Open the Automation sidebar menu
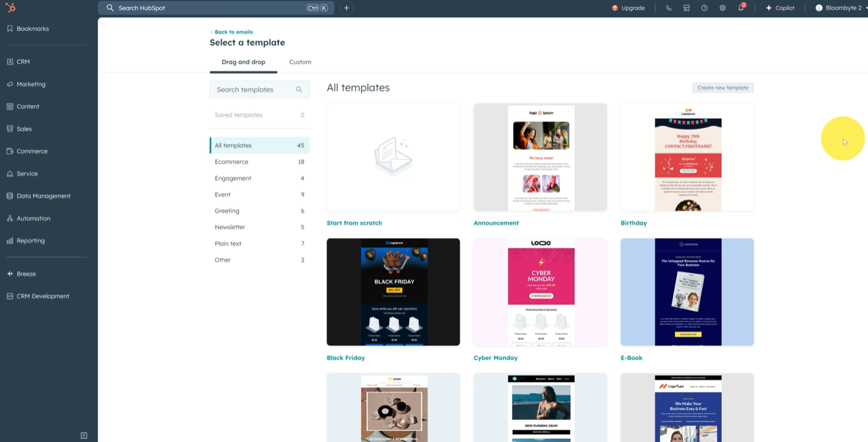The image size is (868, 442). [x=28, y=218]
